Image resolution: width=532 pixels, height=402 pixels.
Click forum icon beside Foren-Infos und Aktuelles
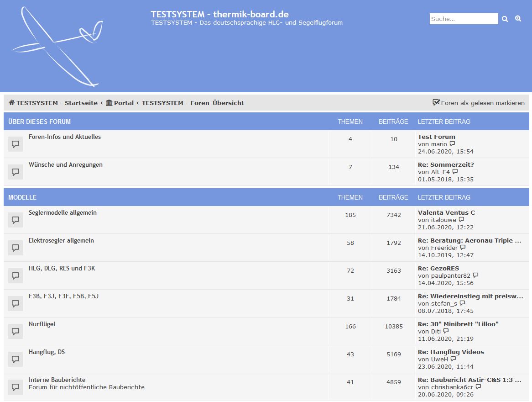pyautogui.click(x=16, y=144)
